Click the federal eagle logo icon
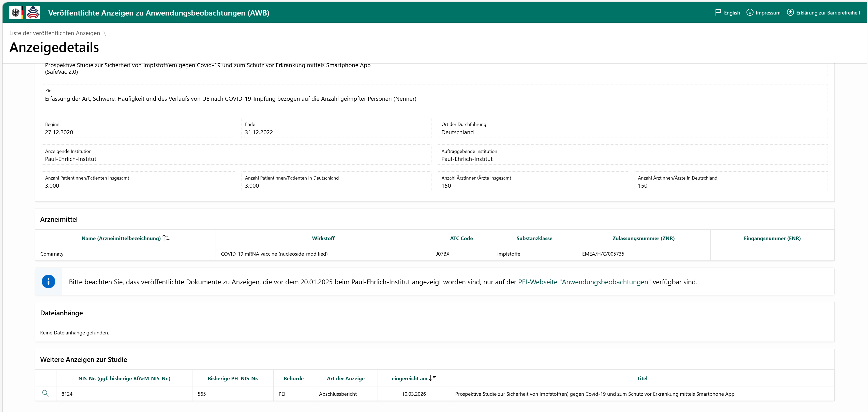Image resolution: width=868 pixels, height=412 pixels. 16,13
